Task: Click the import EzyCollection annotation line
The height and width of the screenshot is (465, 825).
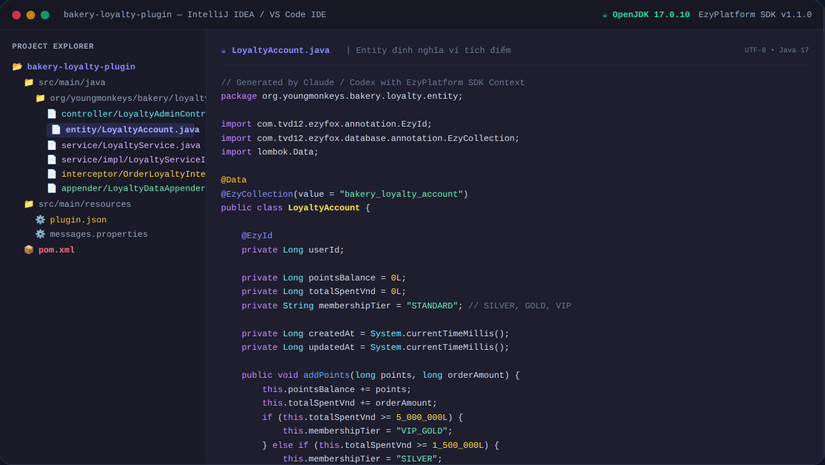Action: click(370, 138)
